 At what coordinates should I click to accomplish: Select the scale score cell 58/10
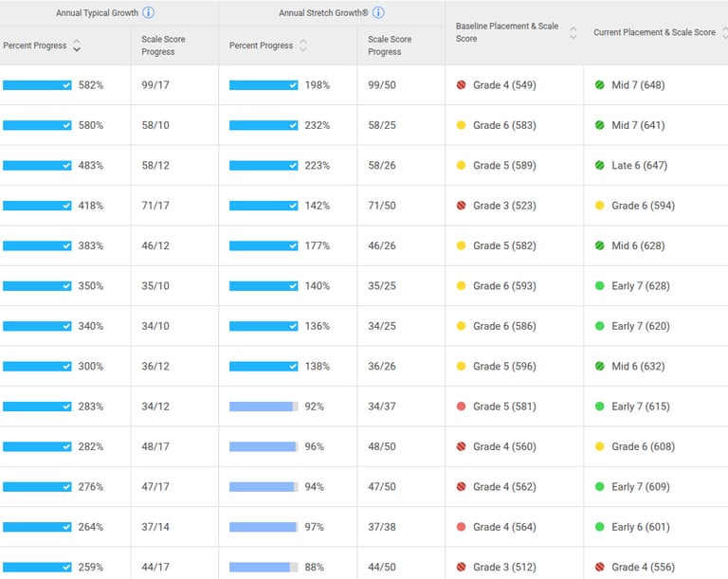pos(155,125)
